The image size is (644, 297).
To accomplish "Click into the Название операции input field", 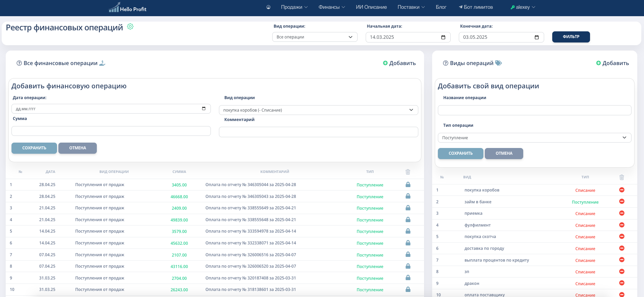I will point(534,110).
